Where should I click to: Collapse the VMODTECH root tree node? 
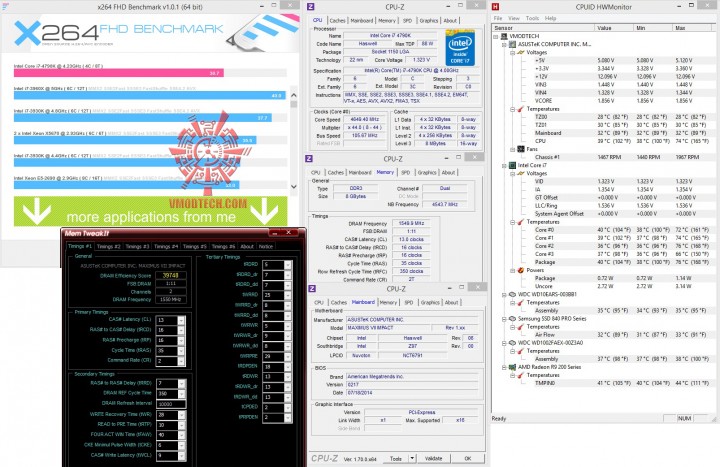[x=496, y=36]
